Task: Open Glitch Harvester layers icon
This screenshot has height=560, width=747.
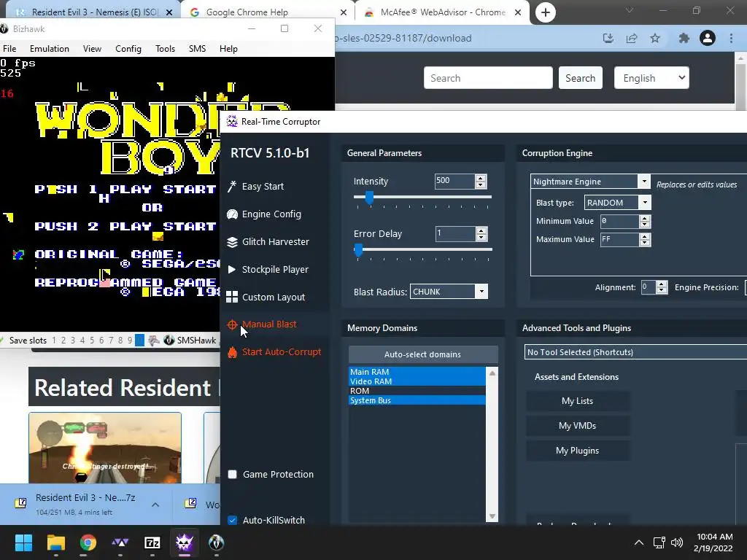Action: click(x=232, y=242)
